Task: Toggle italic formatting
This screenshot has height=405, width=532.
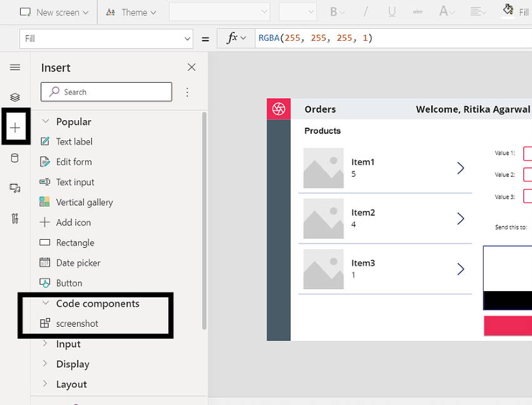Action: pyautogui.click(x=366, y=13)
